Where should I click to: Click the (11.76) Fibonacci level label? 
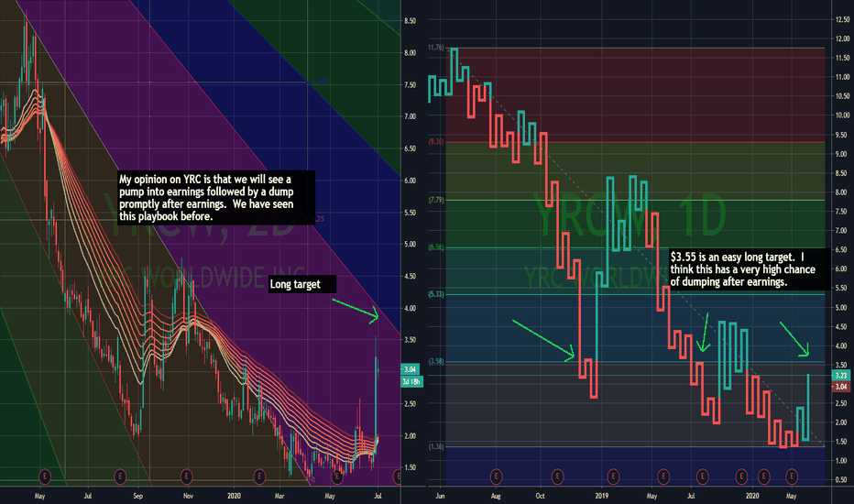click(x=436, y=48)
